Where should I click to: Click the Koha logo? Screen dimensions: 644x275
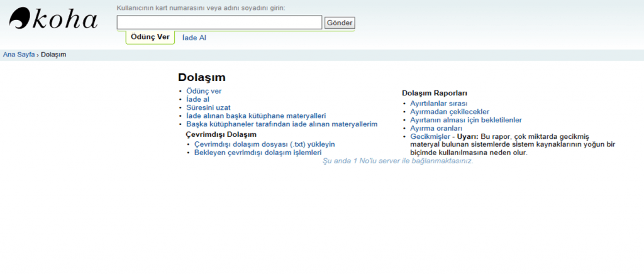pos(53,18)
